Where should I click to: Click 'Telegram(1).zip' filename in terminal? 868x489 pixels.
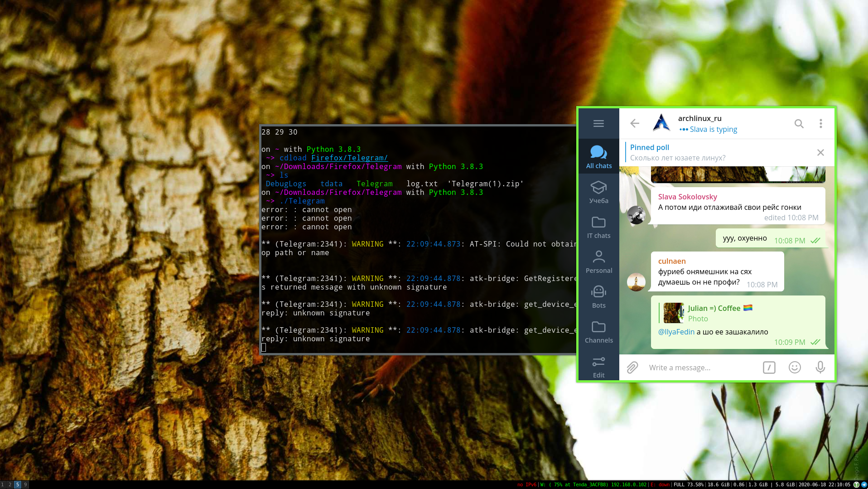(485, 184)
